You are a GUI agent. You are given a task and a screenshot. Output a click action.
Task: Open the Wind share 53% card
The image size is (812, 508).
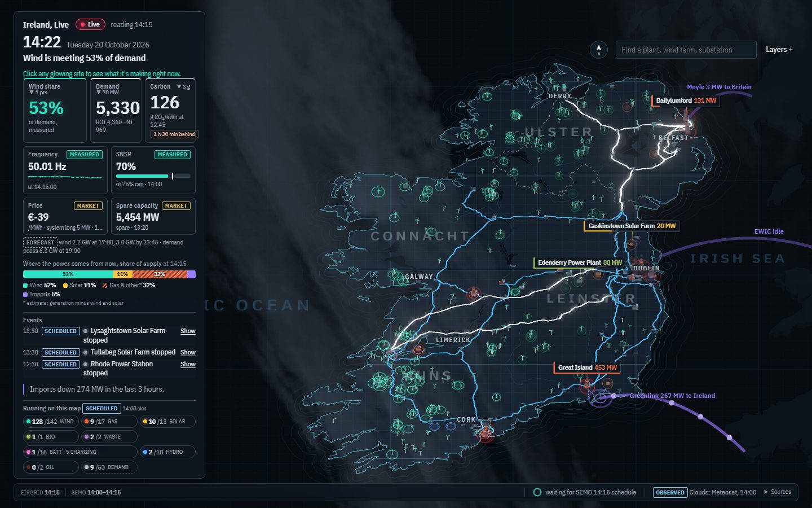(x=55, y=111)
